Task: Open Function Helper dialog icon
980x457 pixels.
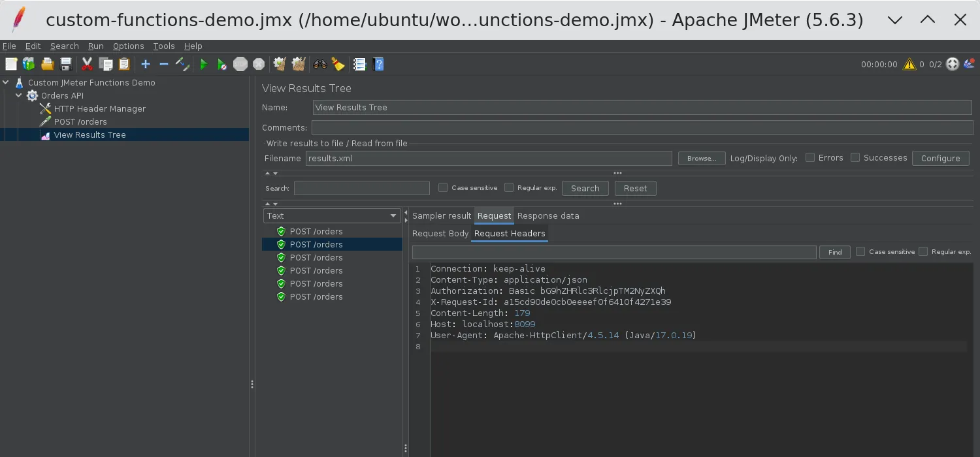Action: 359,64
